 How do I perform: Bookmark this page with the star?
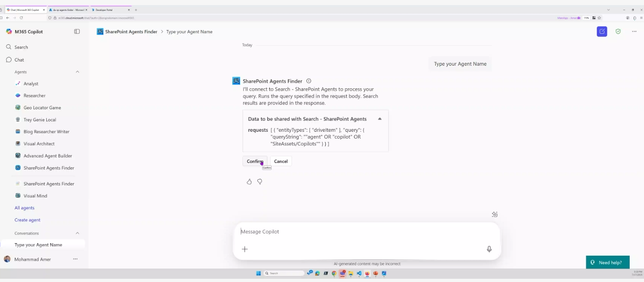pyautogui.click(x=599, y=18)
